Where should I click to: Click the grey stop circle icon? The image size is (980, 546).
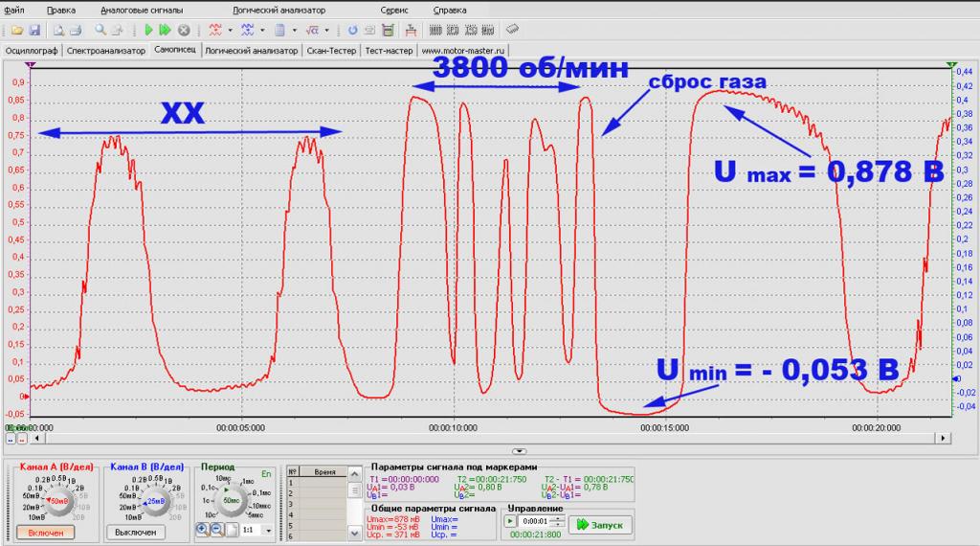pyautogui.click(x=184, y=31)
